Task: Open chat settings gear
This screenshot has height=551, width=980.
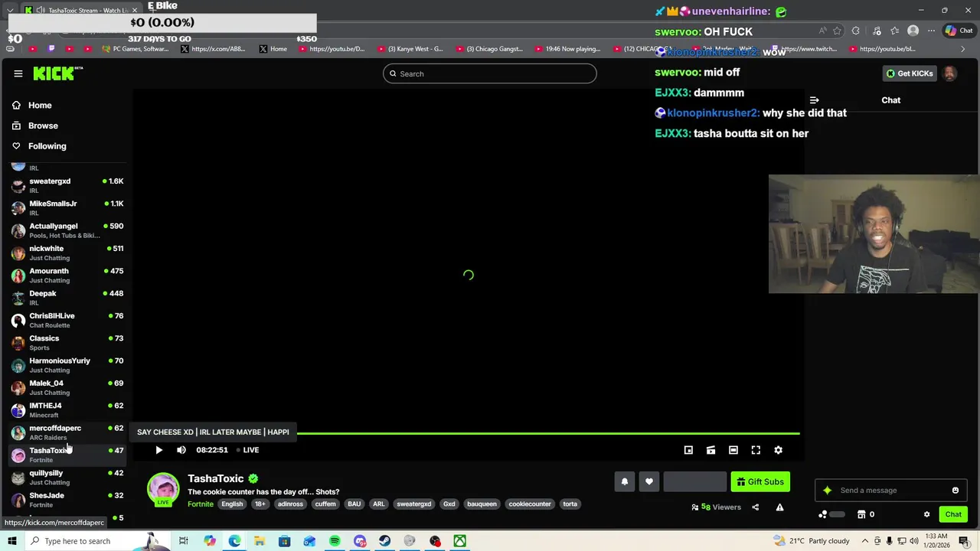Action: [926, 514]
